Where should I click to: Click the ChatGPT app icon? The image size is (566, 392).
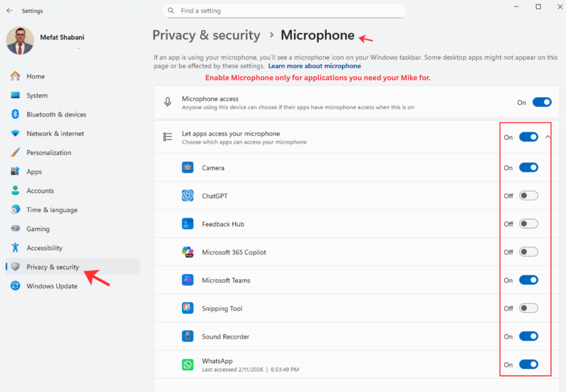click(x=187, y=196)
